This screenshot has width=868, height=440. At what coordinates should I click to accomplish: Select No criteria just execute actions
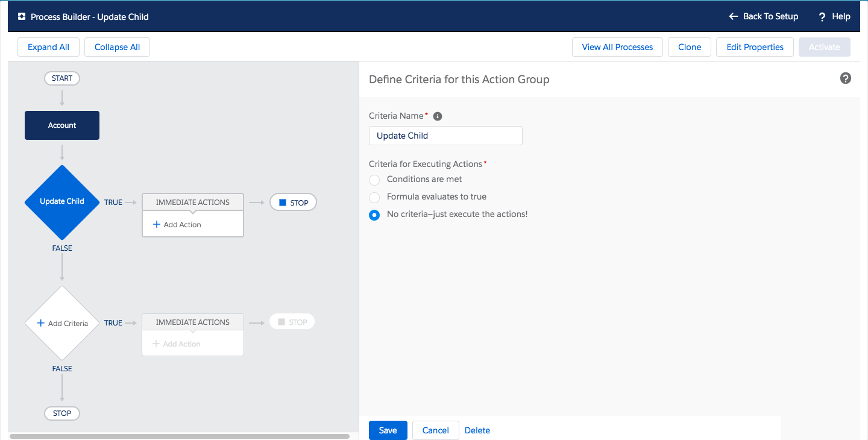(374, 215)
